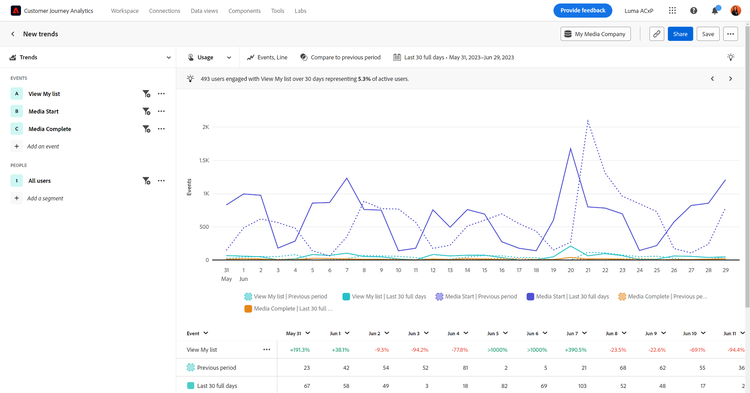Open the more options menu for Media Start
This screenshot has width=750, height=393.
(x=162, y=111)
